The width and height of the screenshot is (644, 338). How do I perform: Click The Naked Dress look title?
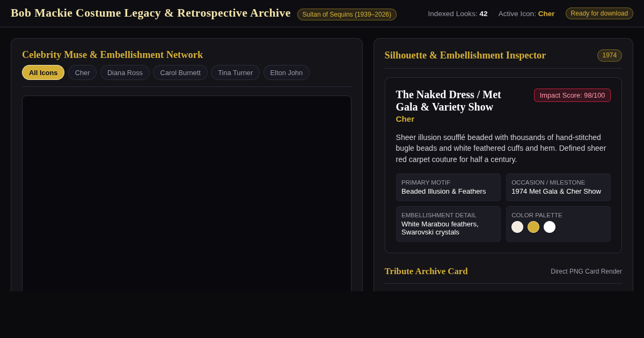(x=449, y=100)
